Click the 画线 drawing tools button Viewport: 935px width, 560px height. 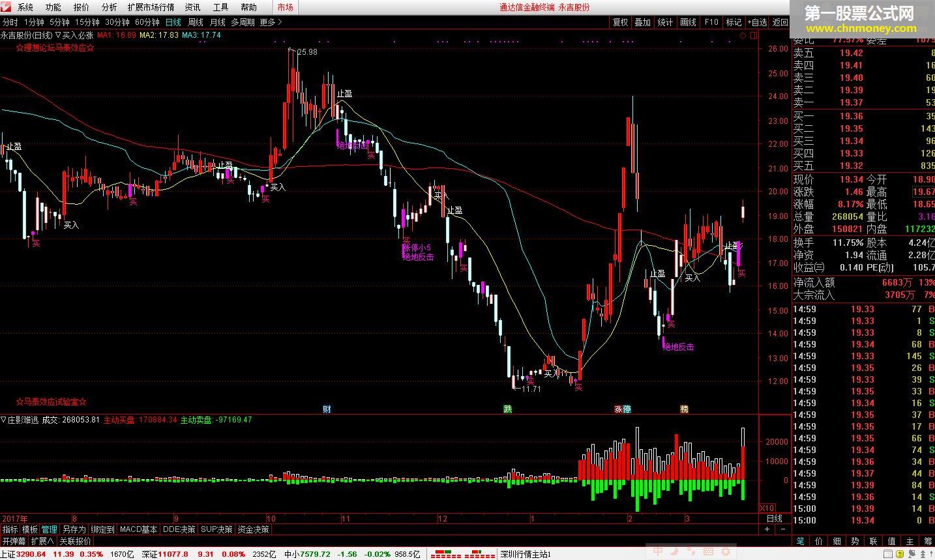click(x=689, y=22)
